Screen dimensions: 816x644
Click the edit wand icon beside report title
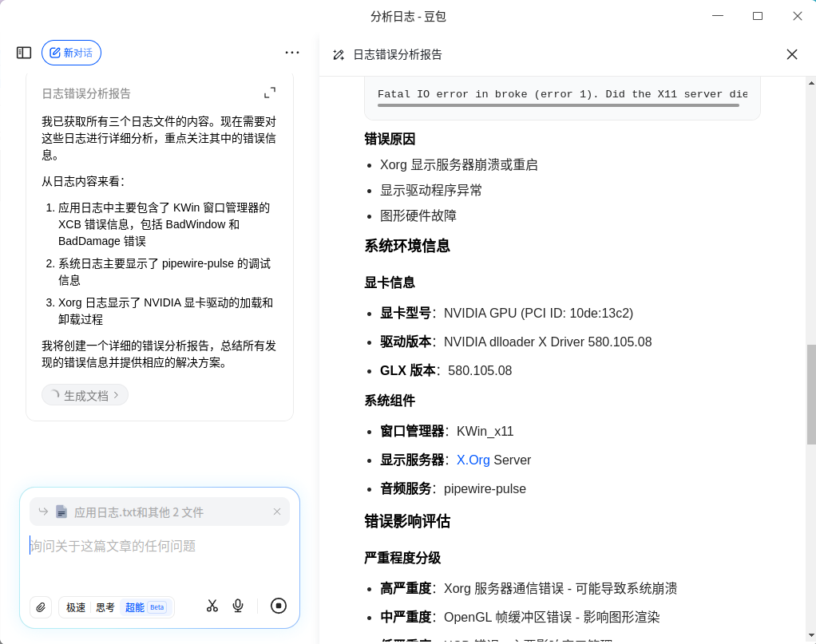339,54
